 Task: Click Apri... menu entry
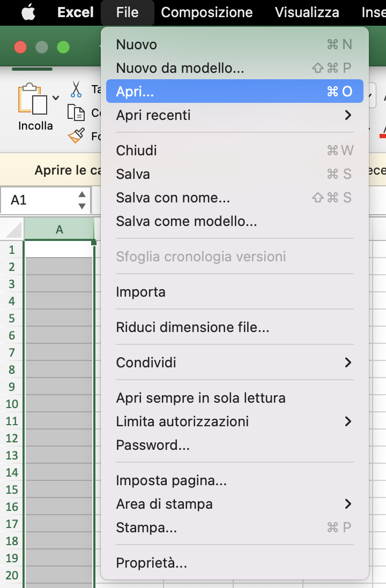[x=235, y=91]
